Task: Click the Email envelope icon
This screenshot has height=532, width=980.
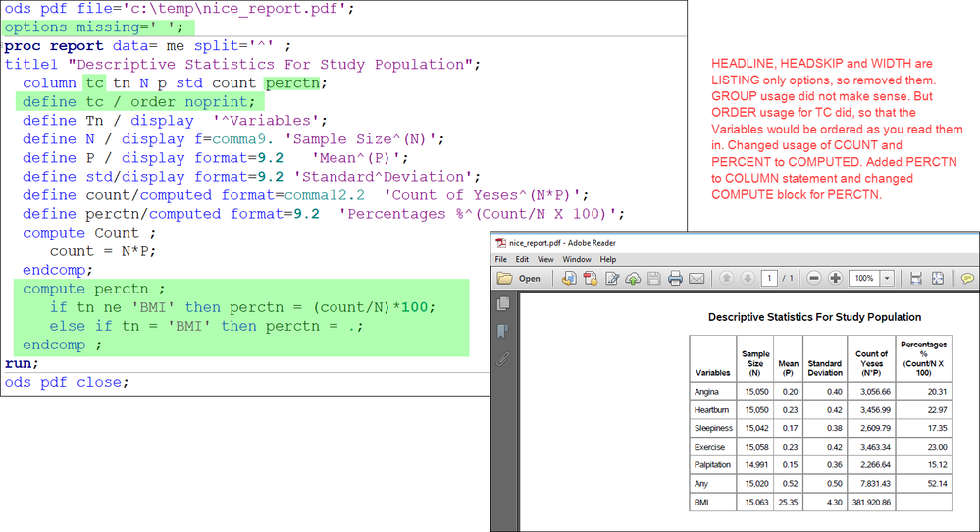Action: (x=696, y=278)
